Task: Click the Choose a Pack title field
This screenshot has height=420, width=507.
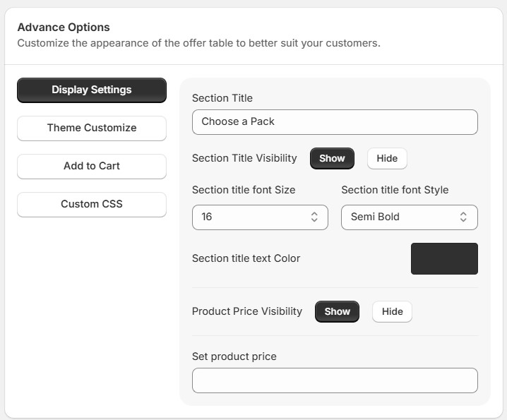Action: click(x=335, y=121)
